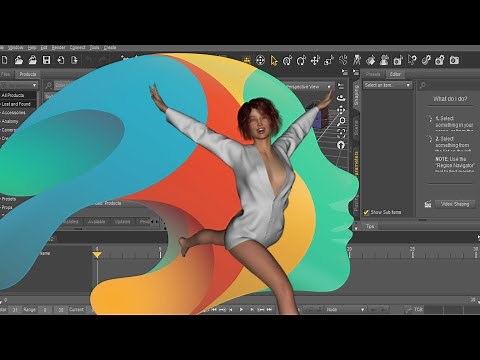The image size is (480, 360).
Task: Click the film clip icon beside Video: Shaping
Action: pos(428,204)
